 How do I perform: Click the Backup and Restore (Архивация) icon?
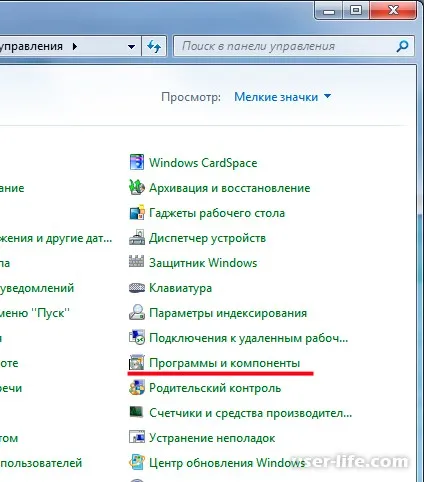click(137, 187)
